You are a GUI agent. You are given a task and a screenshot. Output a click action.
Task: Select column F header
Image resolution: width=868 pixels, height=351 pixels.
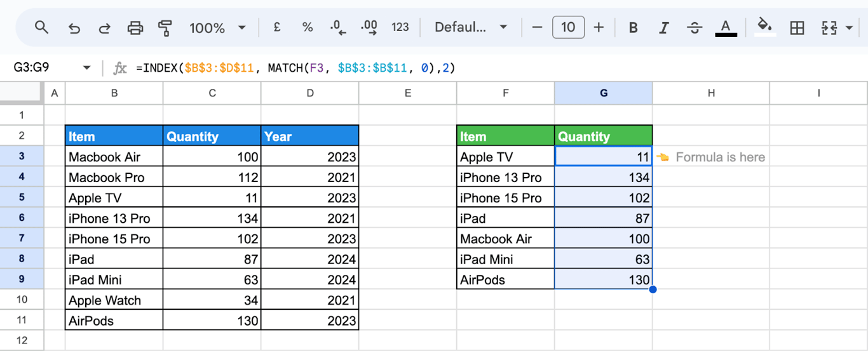coord(506,93)
